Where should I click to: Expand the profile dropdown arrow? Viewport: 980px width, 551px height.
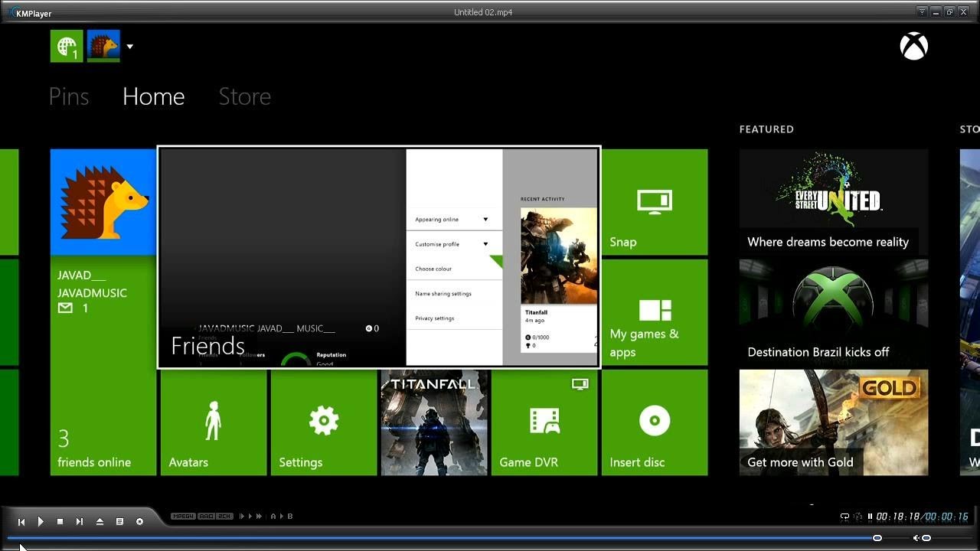(129, 47)
